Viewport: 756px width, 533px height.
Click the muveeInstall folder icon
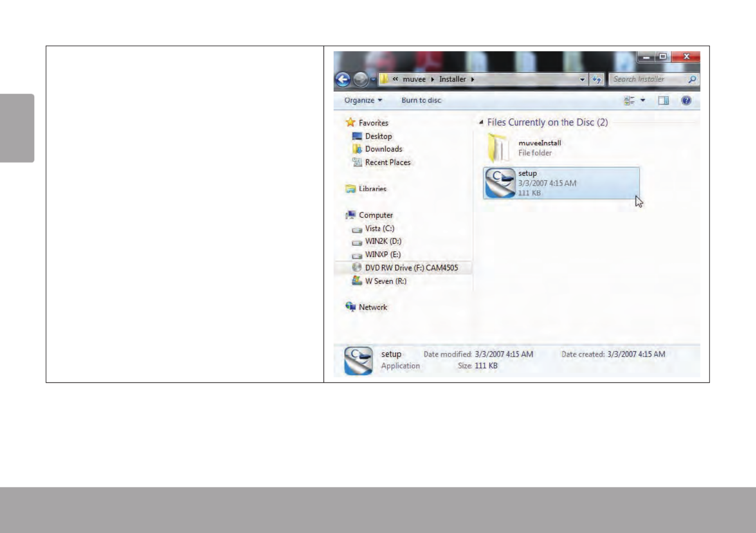[498, 148]
